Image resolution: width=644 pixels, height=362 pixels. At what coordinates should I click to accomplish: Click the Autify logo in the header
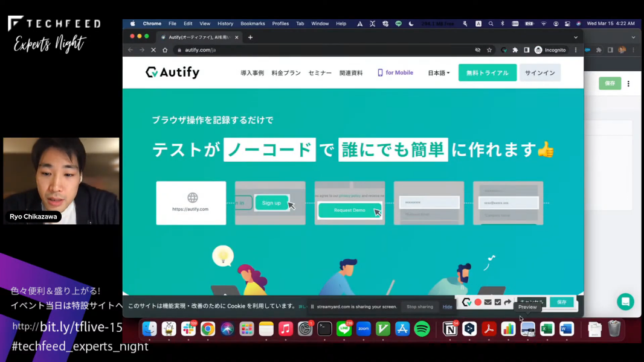click(173, 72)
